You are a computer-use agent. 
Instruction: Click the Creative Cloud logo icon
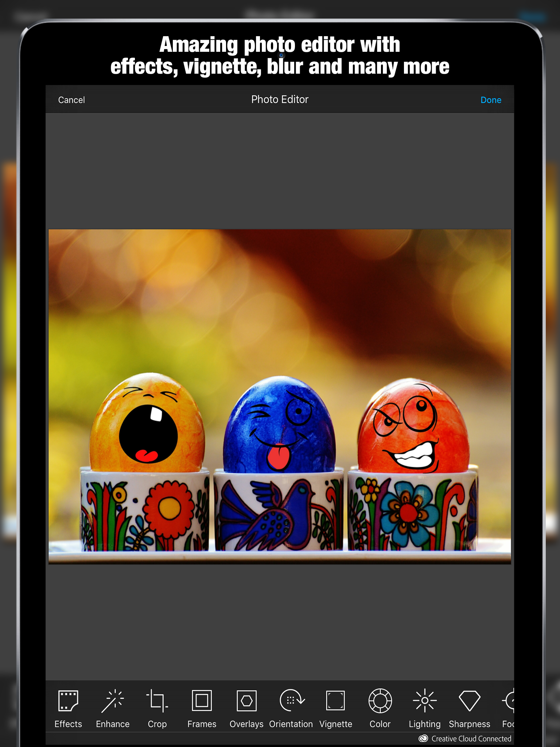tap(423, 739)
